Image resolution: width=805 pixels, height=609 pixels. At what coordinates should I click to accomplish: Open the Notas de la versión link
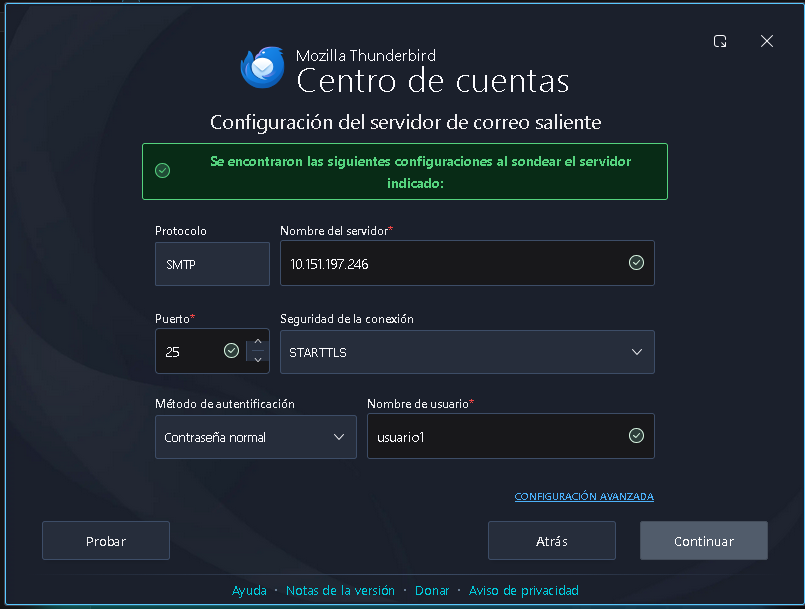point(340,591)
